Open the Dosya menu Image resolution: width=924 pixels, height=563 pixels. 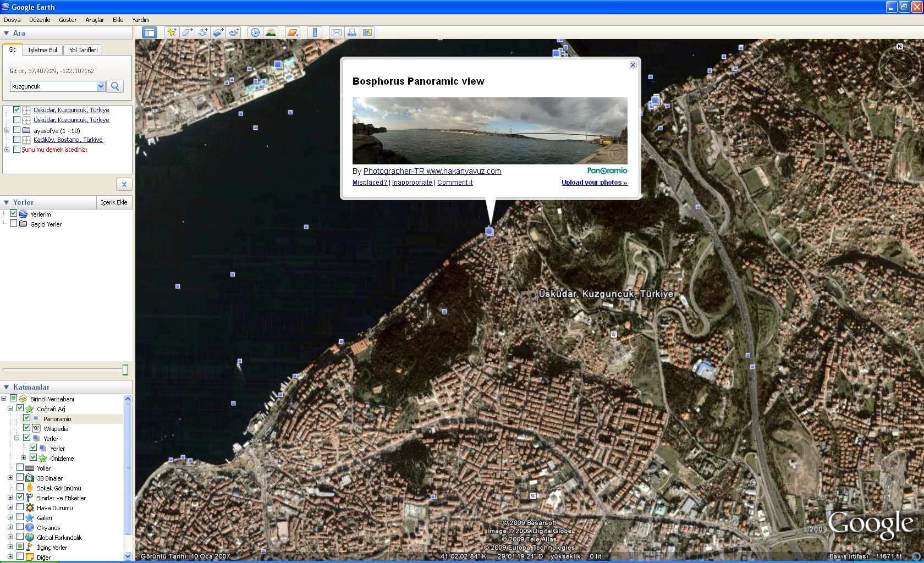[x=12, y=20]
